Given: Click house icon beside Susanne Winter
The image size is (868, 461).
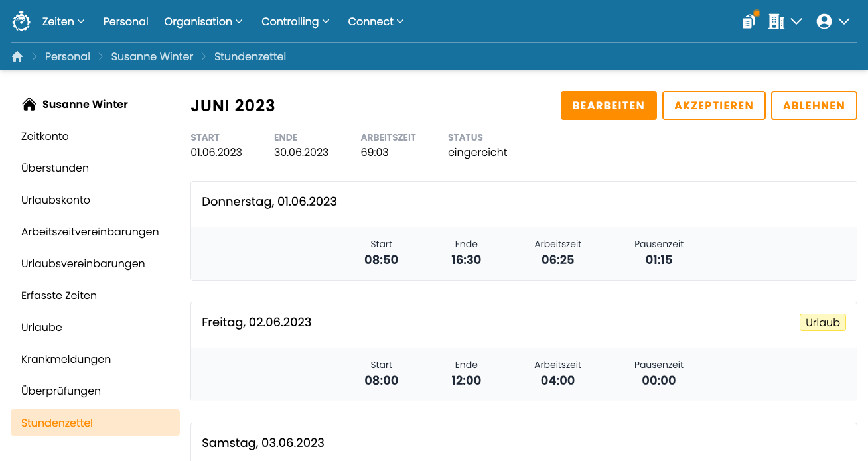Looking at the screenshot, I should click(29, 104).
